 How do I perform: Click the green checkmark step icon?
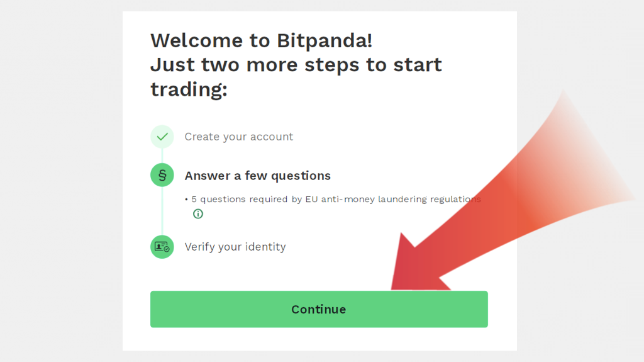tap(162, 137)
